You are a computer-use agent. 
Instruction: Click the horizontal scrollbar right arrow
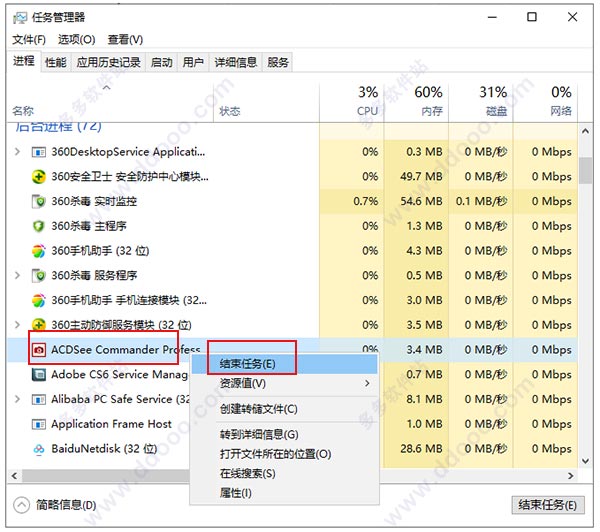tap(571, 476)
